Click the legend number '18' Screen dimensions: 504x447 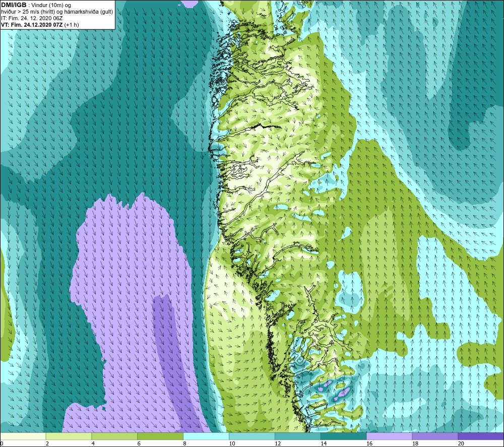click(x=415, y=443)
